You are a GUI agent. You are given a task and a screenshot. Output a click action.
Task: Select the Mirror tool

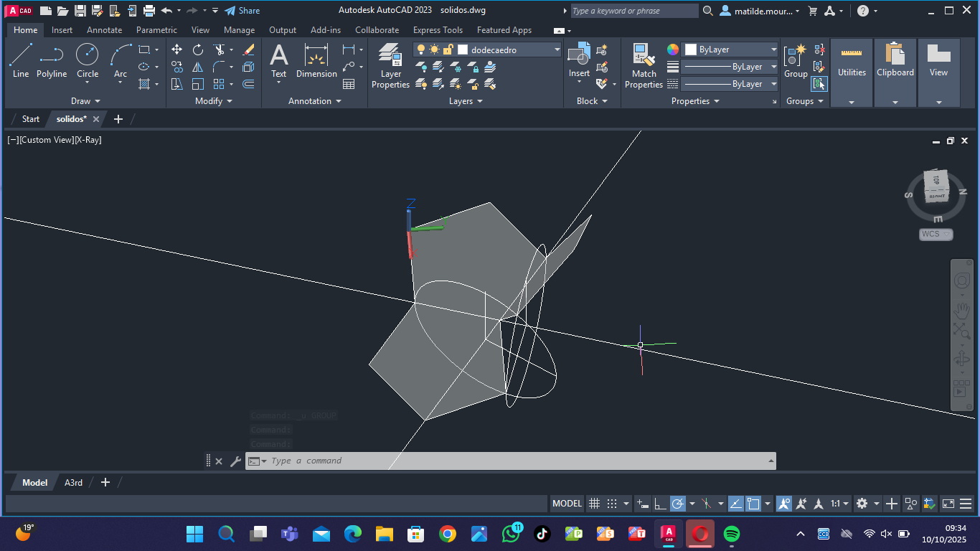pyautogui.click(x=198, y=67)
